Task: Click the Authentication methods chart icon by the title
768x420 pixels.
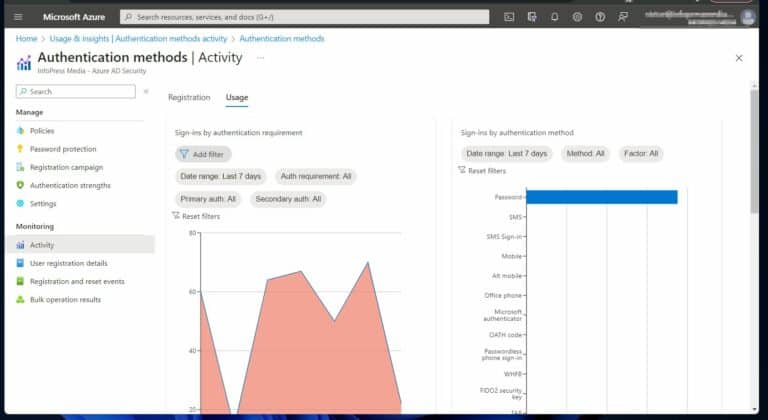Action: point(24,63)
